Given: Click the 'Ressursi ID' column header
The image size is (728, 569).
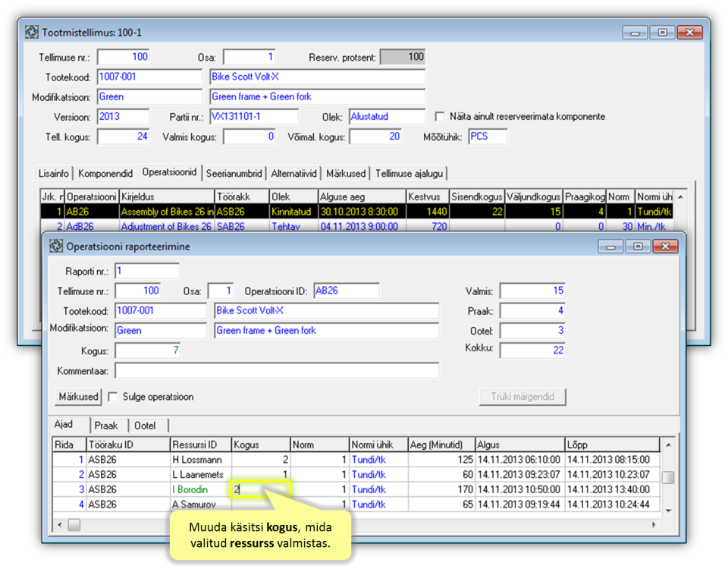Looking at the screenshot, I should (201, 445).
